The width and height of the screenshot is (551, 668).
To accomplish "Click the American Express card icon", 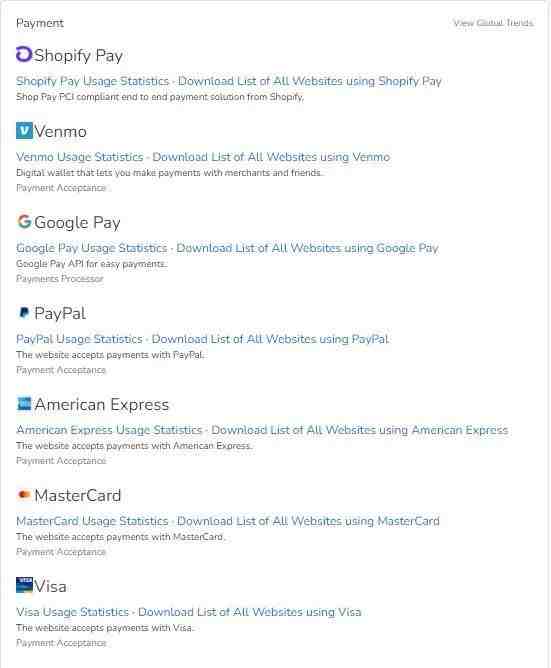I will coord(24,403).
